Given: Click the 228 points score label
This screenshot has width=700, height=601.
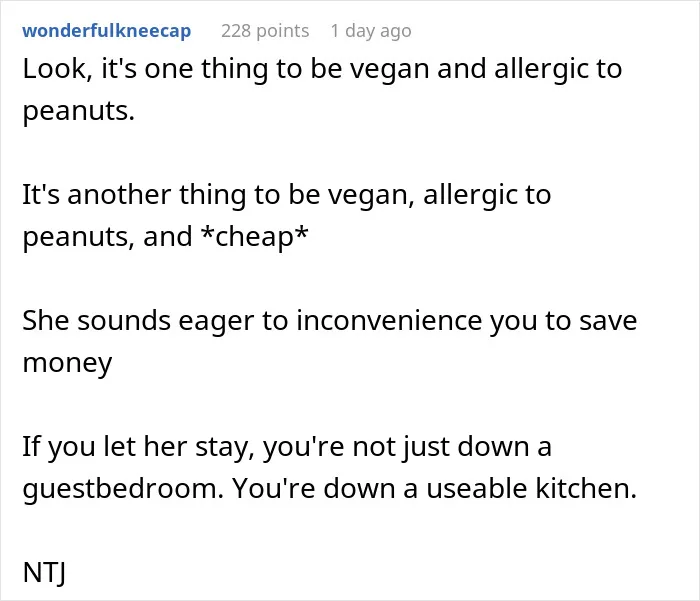Looking at the screenshot, I should click(265, 31).
